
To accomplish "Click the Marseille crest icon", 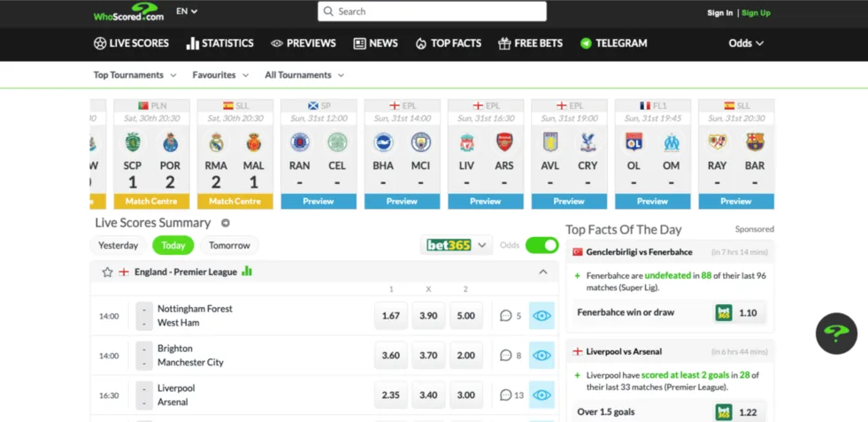I will coord(672,142).
